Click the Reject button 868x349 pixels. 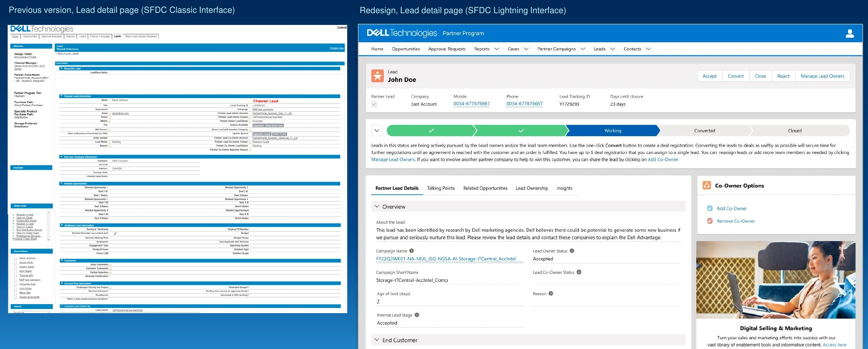783,76
